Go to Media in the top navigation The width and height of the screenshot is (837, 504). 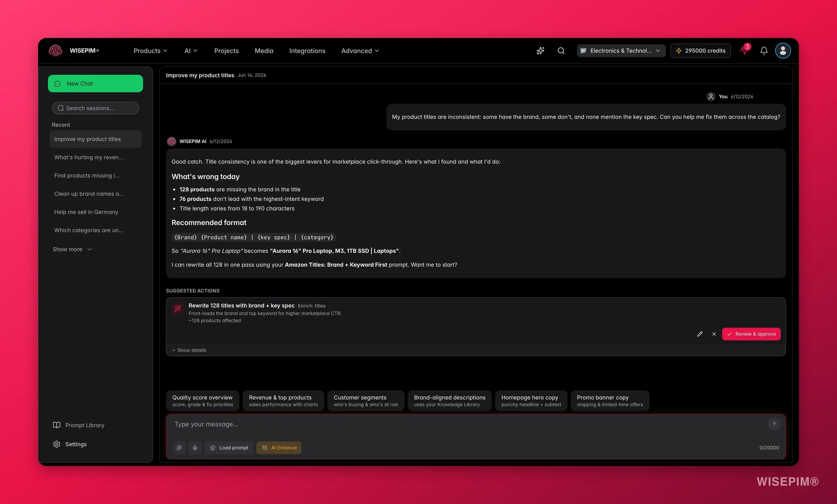tap(264, 51)
